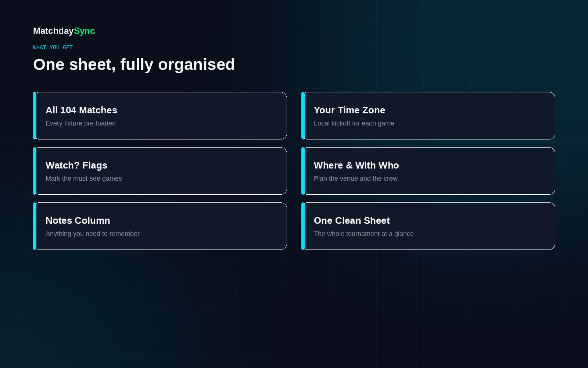The height and width of the screenshot is (368, 588).
Task: Click the MatchdaySync logo
Action: [x=64, y=31]
